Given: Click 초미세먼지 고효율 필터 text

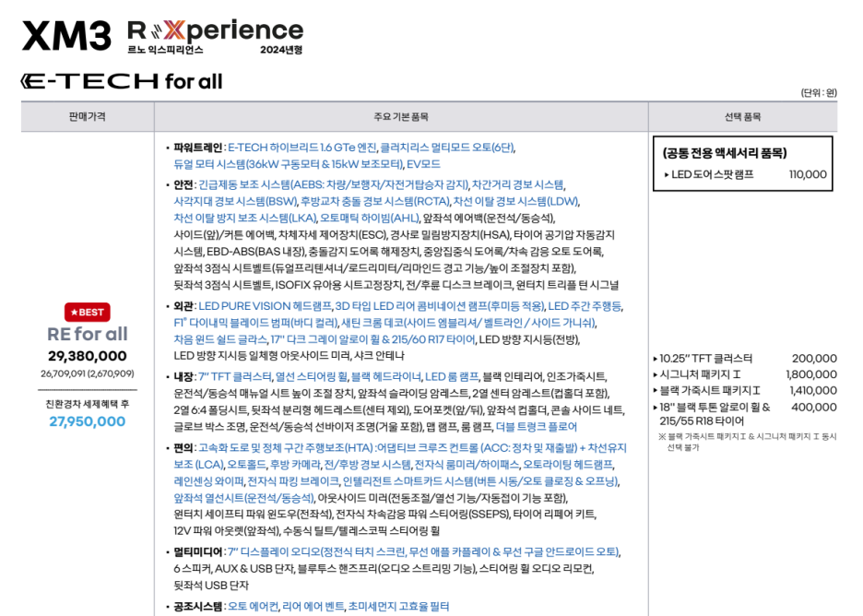Looking at the screenshot, I should pos(398,606).
